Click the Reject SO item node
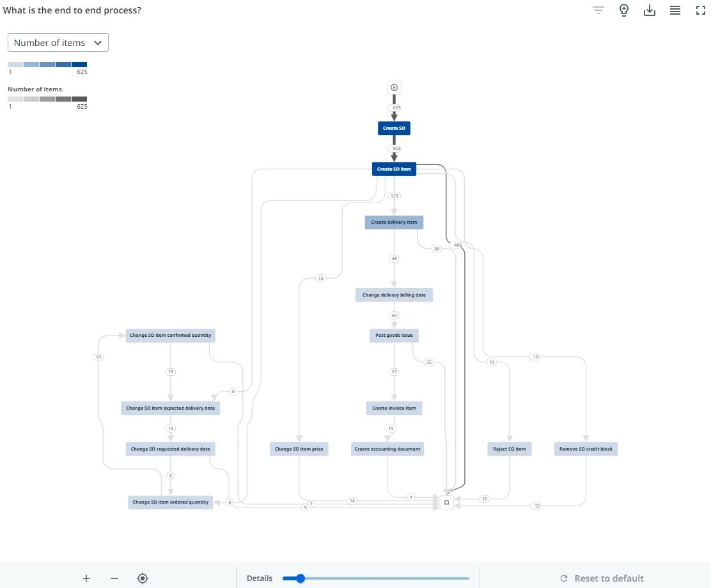The image size is (711, 588). coord(509,449)
